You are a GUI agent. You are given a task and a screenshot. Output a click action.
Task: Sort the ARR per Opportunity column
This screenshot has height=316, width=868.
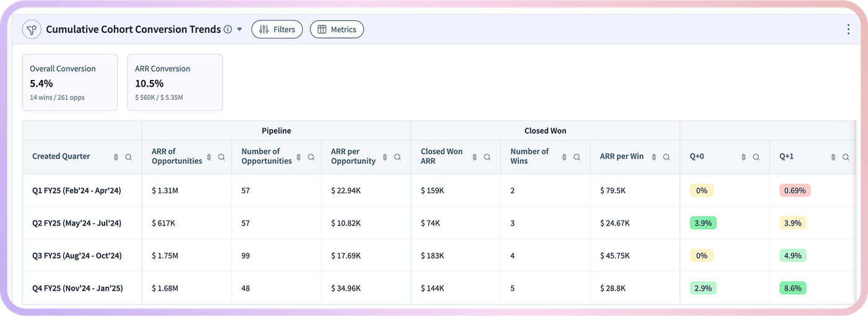click(x=388, y=157)
